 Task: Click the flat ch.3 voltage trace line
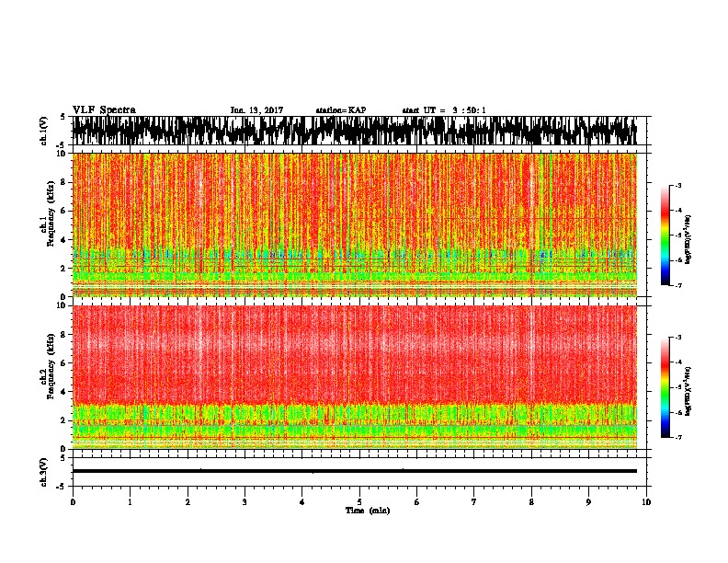(354, 471)
